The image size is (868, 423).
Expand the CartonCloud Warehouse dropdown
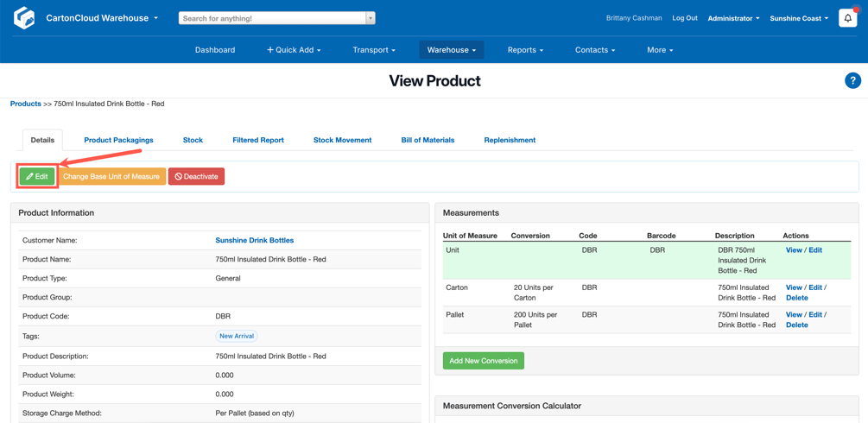(x=102, y=18)
